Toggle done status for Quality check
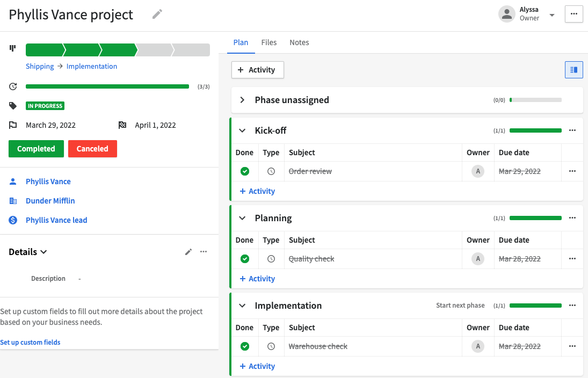Image resolution: width=588 pixels, height=378 pixels. pyautogui.click(x=245, y=258)
